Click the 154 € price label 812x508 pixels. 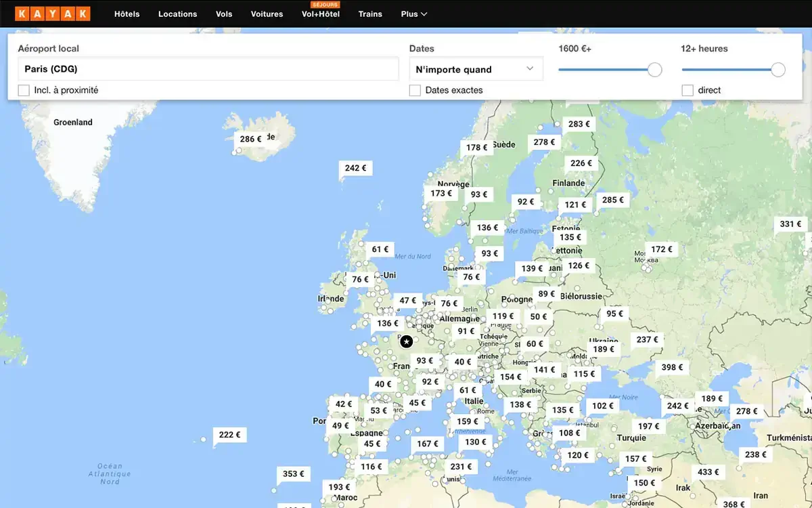[511, 377]
